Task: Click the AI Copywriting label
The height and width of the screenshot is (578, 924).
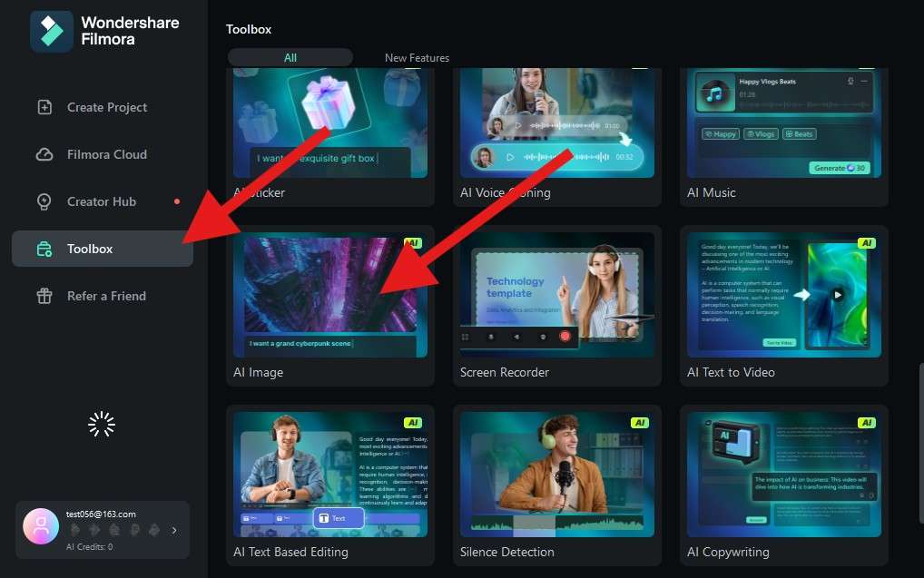Action: point(728,552)
